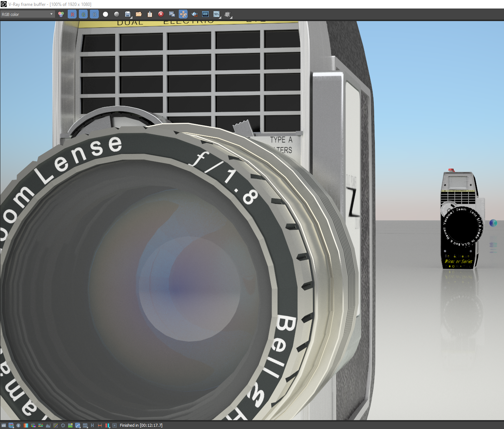Toggle stereo red/cyan view icon
This screenshot has height=429, width=504.
tap(108, 425)
